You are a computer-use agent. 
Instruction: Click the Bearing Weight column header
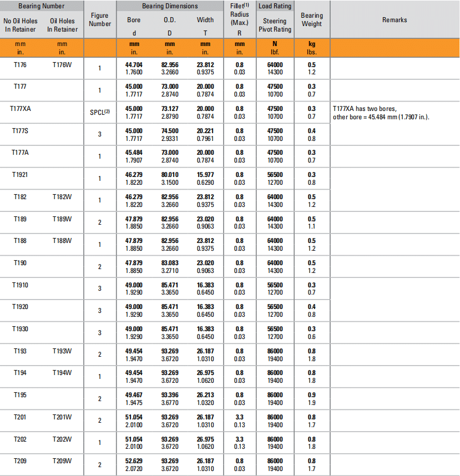(x=311, y=20)
